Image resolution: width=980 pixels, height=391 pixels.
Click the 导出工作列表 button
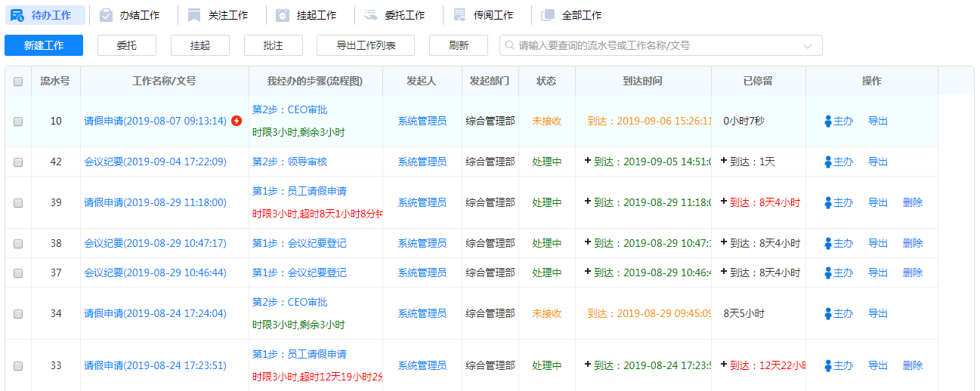click(x=366, y=45)
